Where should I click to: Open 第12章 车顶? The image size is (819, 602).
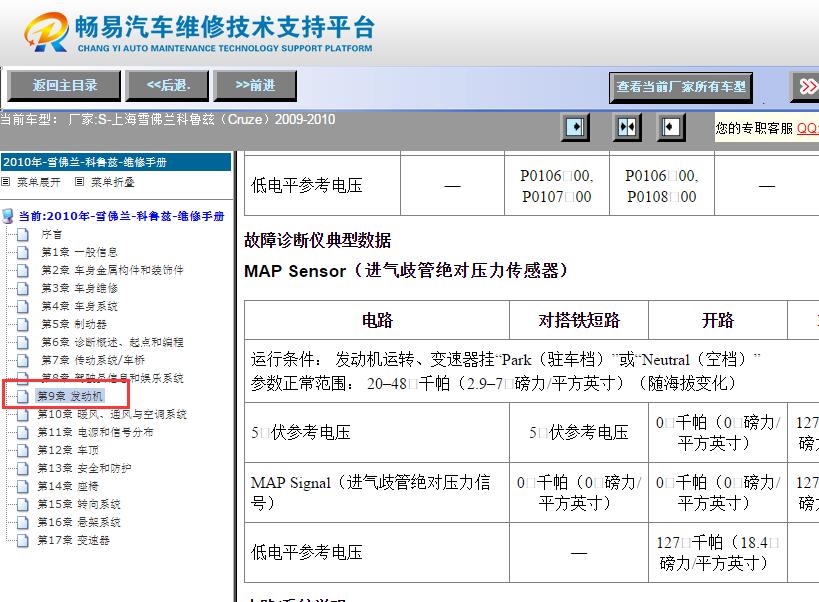click(67, 450)
